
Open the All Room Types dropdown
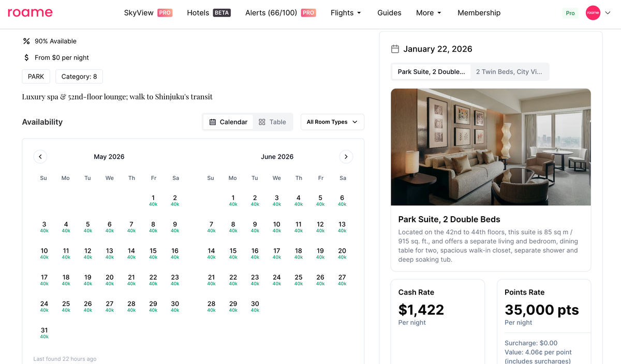point(332,122)
